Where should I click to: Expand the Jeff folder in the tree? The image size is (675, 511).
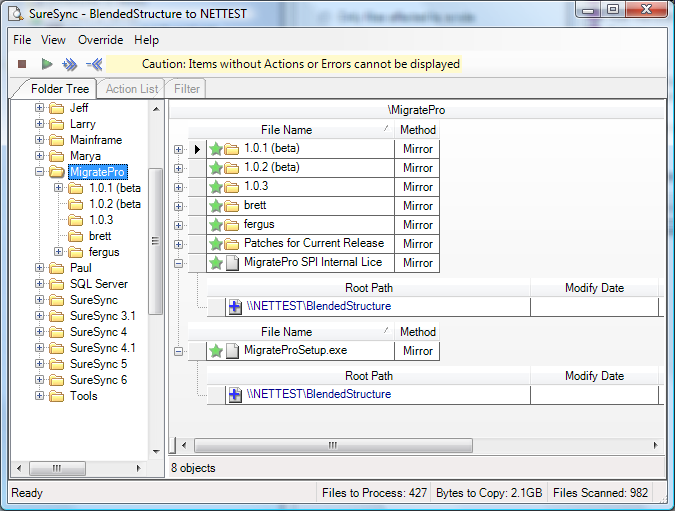(40, 108)
